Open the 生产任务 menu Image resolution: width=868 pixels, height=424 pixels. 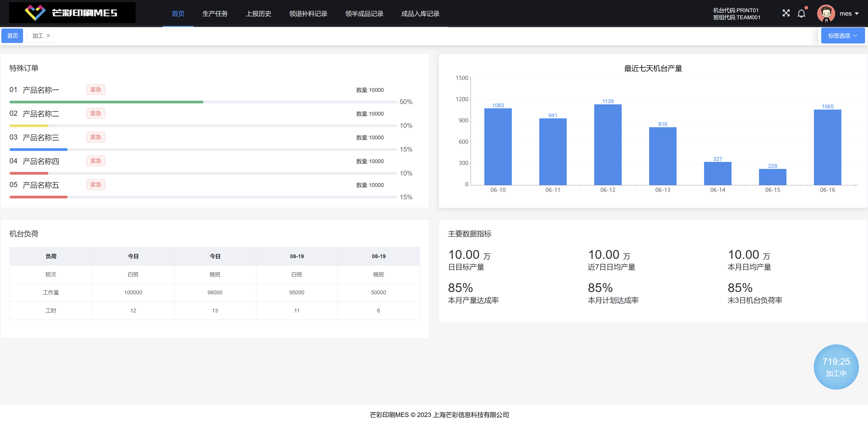(x=215, y=14)
